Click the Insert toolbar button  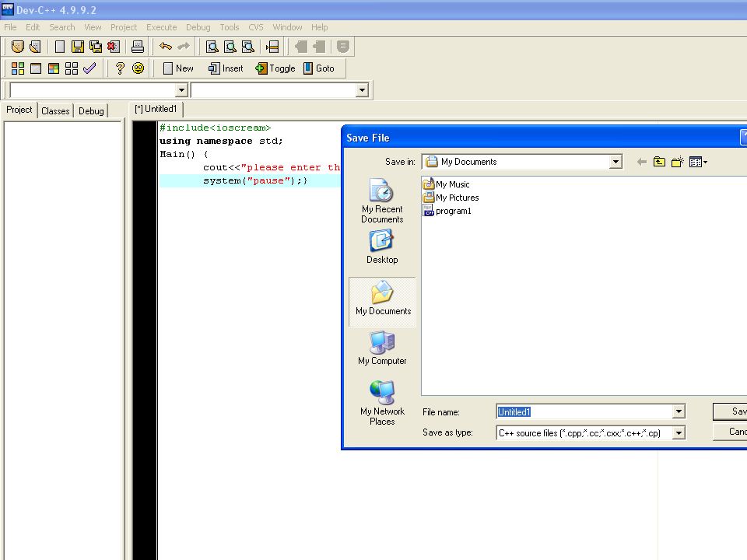tap(226, 68)
